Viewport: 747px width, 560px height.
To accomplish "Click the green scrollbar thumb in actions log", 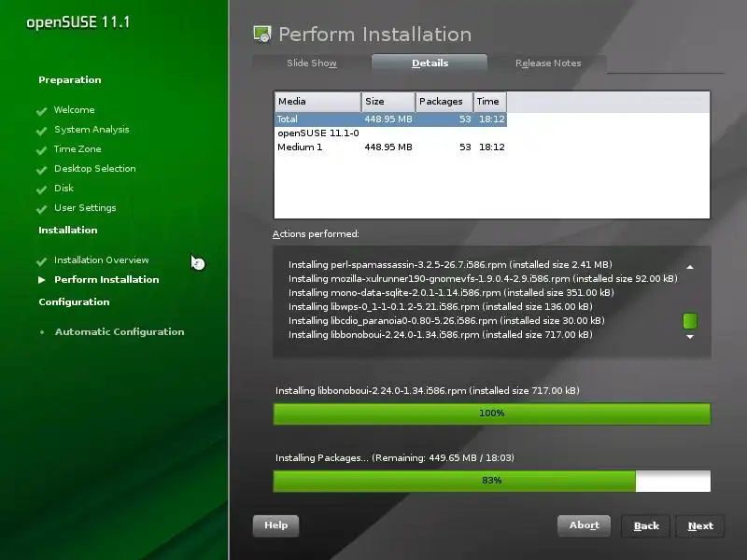I will pyautogui.click(x=690, y=321).
